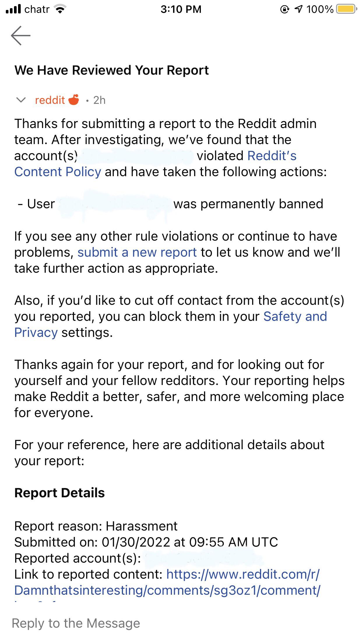Tap the cellular signal bars icon
The height and width of the screenshot is (644, 362).
pos(13,9)
